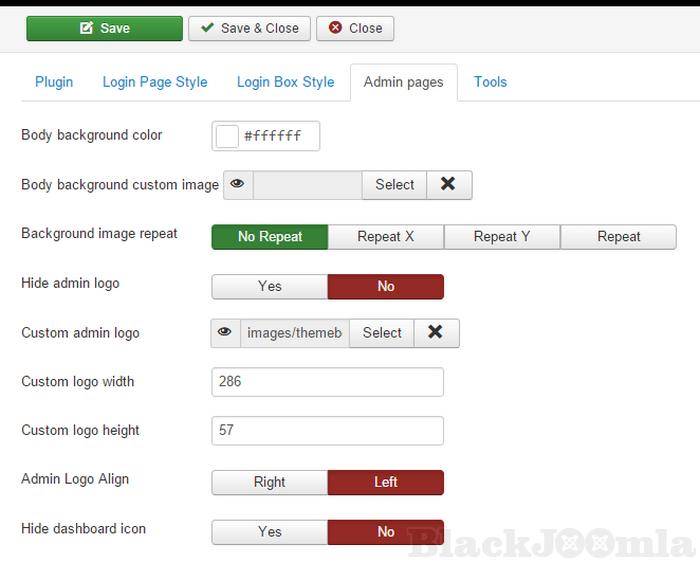Switch to the Plugin tab

point(54,82)
